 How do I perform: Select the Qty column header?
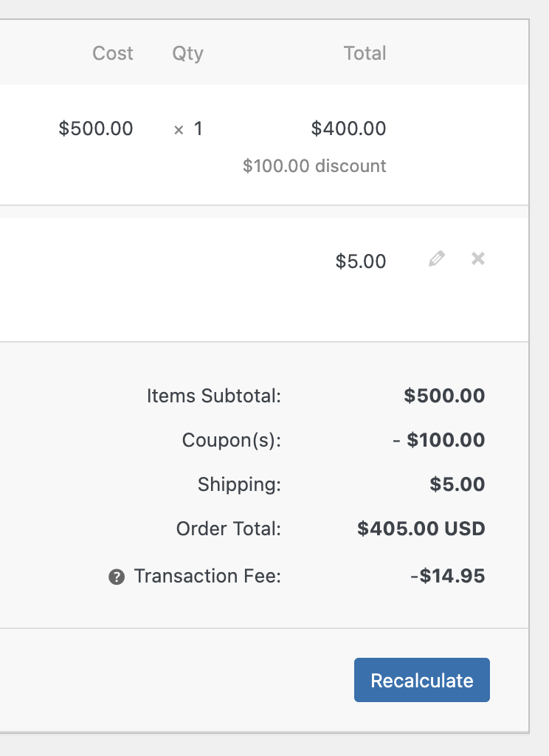pos(187,53)
